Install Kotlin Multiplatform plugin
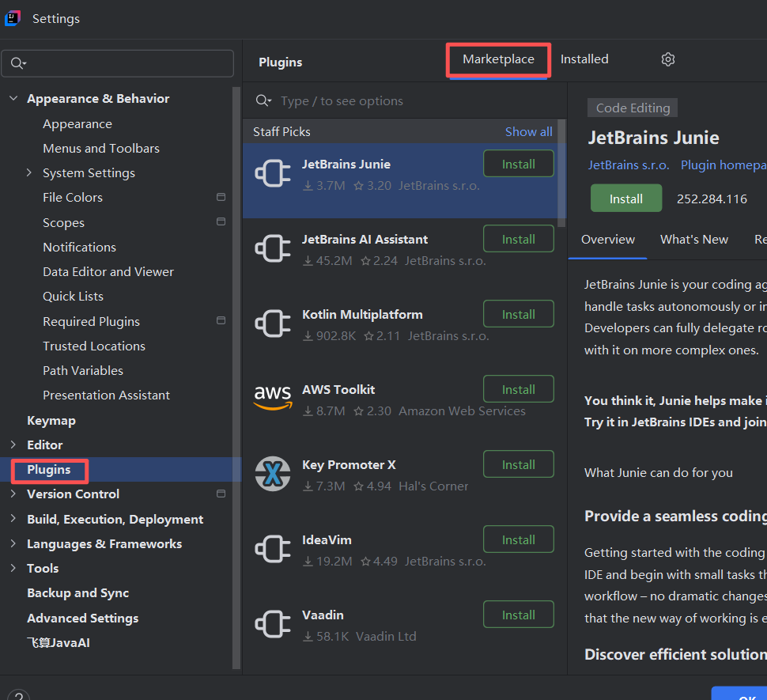Image resolution: width=767 pixels, height=700 pixels. [x=519, y=314]
